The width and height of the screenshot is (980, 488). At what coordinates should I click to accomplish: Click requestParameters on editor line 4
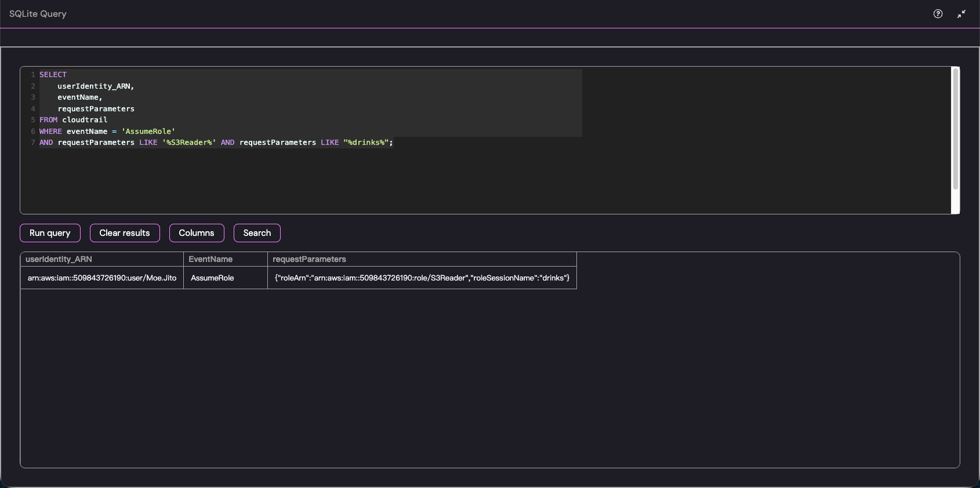coord(96,109)
